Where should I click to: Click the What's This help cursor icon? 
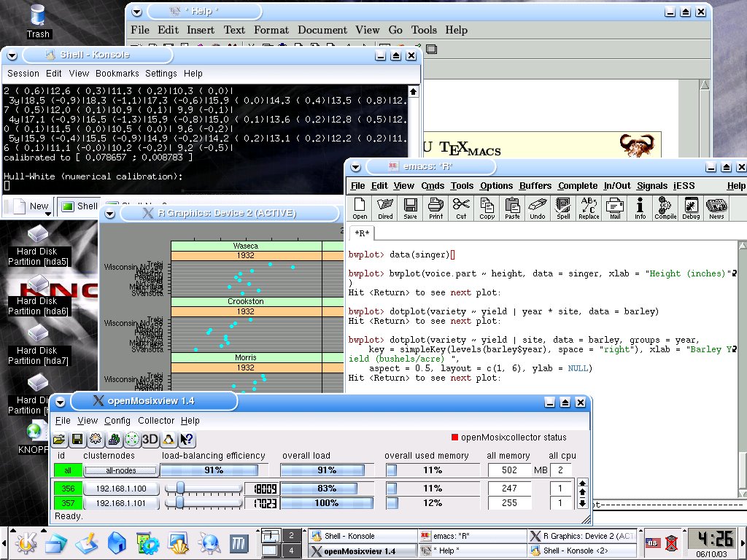coord(186,439)
